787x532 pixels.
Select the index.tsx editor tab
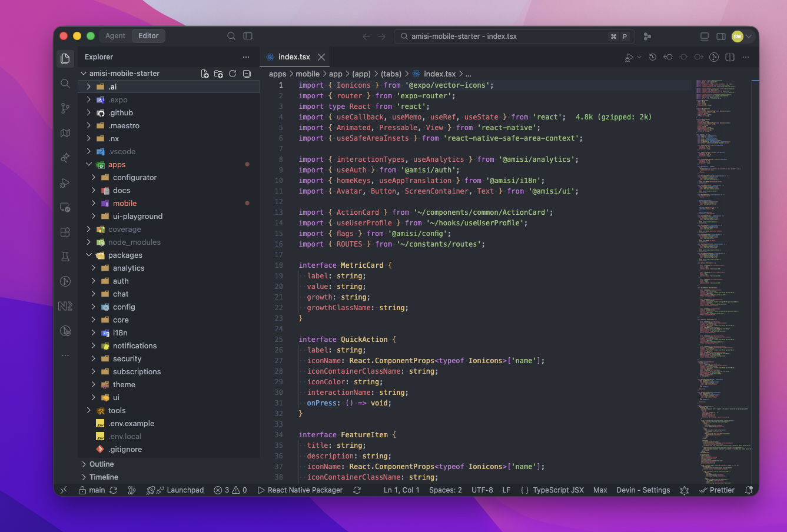(294, 57)
